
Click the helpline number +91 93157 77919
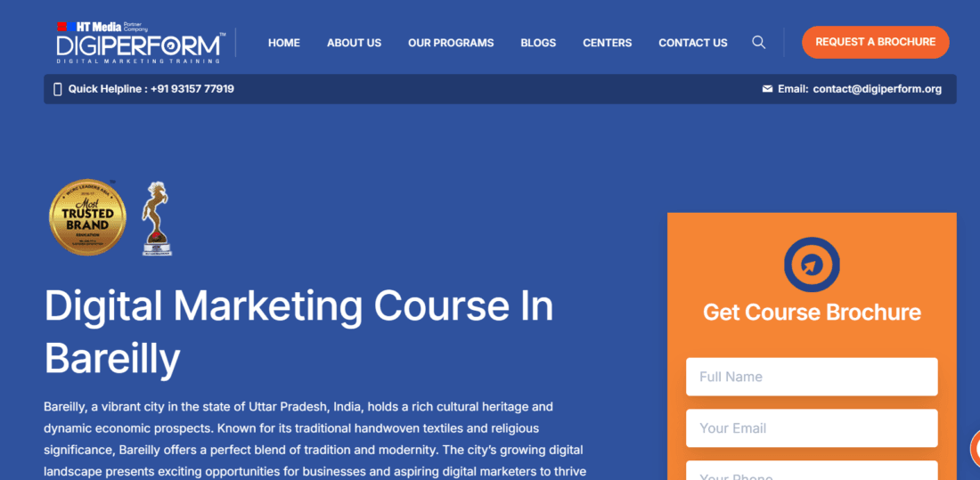192,89
